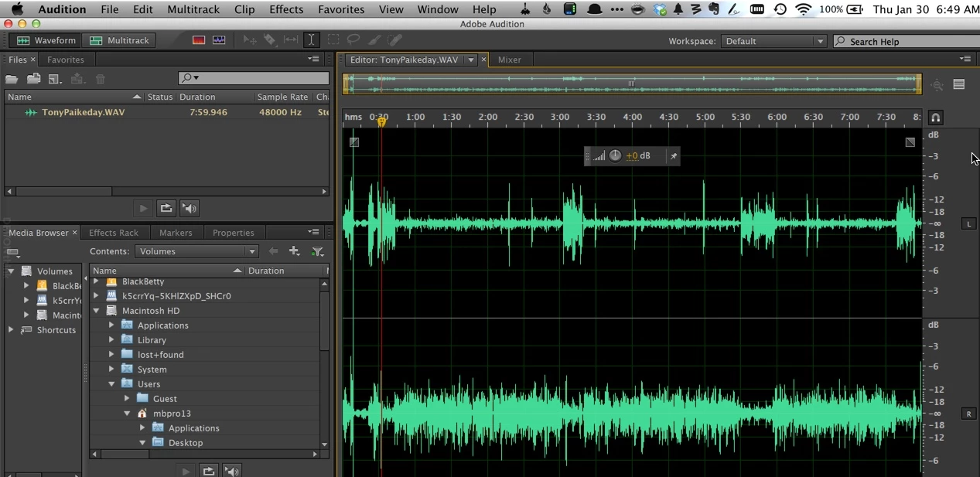Open Media Browser panel options menu

coord(313,232)
